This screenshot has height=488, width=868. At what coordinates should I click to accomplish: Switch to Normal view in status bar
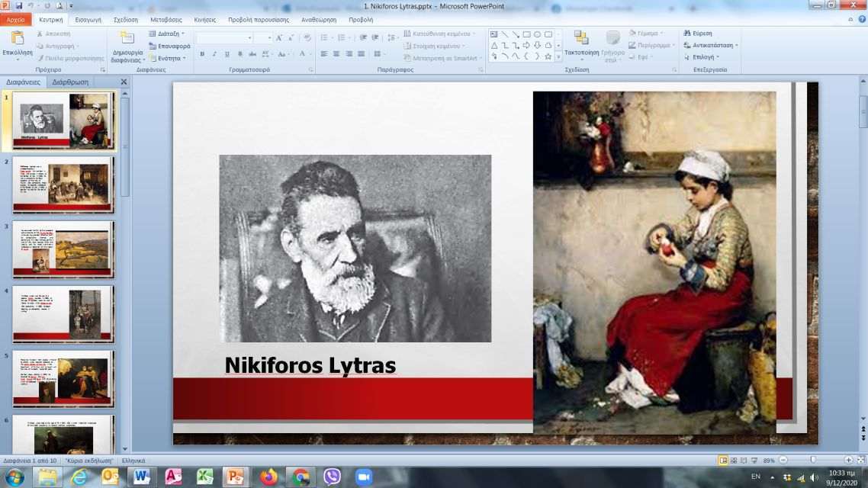(723, 461)
